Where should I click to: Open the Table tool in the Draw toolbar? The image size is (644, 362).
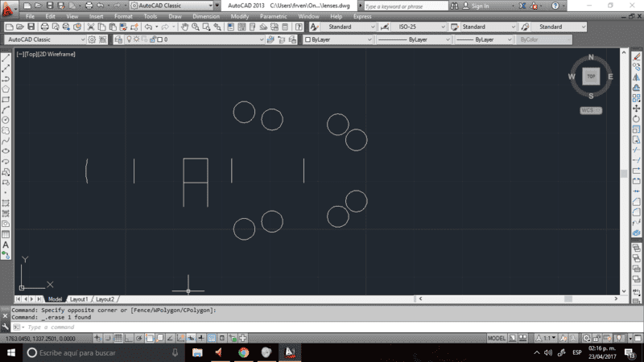(x=6, y=234)
